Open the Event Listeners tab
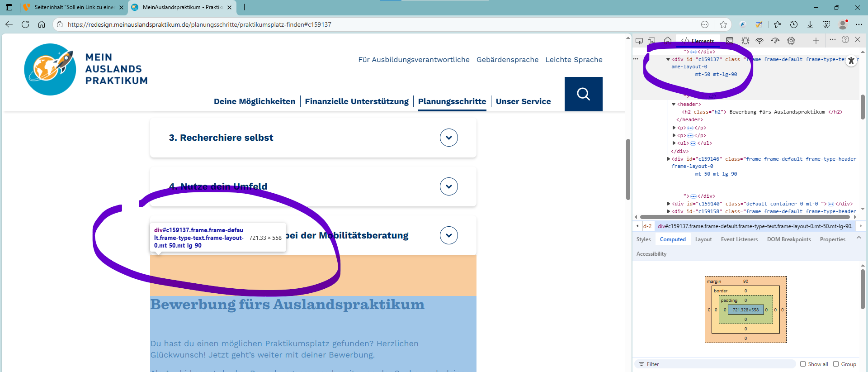The height and width of the screenshot is (372, 868). point(739,239)
